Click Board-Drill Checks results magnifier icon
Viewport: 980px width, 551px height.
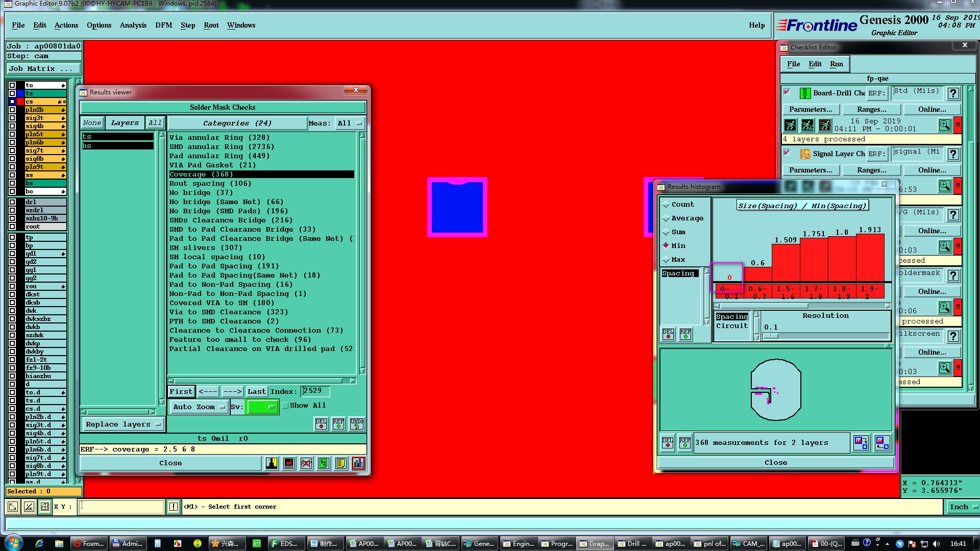944,125
